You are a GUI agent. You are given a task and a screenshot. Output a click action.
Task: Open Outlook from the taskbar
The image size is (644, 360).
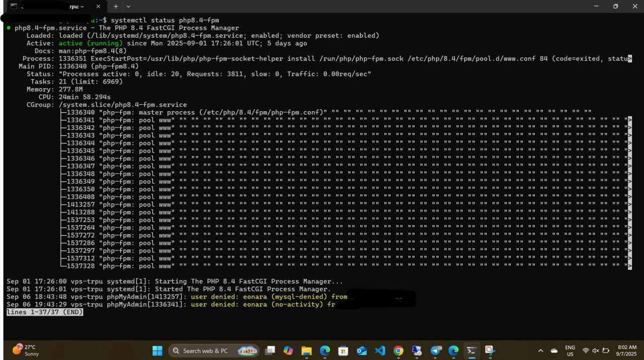click(x=362, y=350)
